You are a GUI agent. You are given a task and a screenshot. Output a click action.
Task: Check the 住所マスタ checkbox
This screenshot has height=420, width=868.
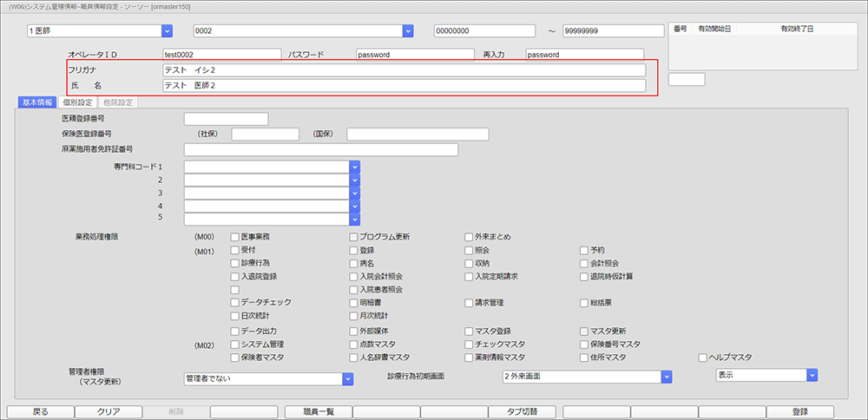(x=584, y=358)
